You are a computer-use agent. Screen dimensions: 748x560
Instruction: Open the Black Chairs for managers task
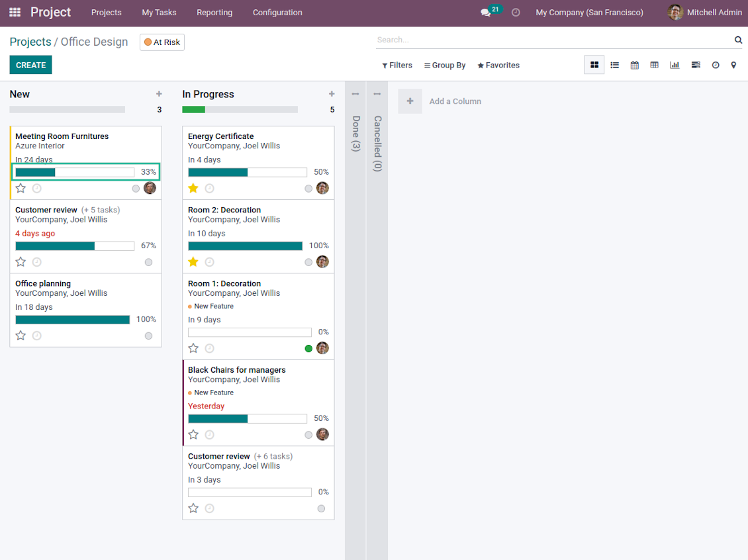tap(236, 369)
